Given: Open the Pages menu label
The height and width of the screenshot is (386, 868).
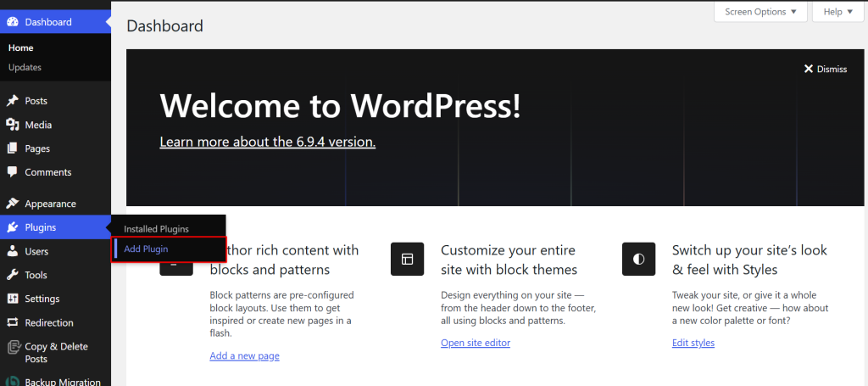Looking at the screenshot, I should tap(37, 149).
